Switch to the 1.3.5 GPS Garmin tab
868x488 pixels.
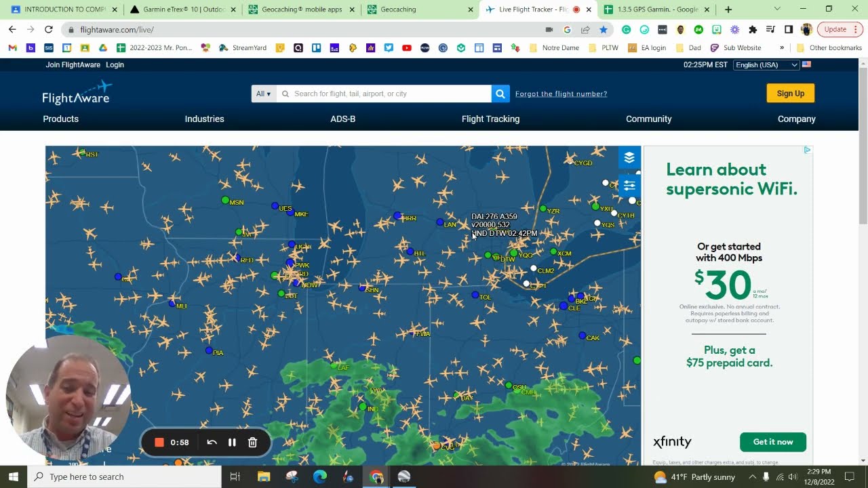click(x=656, y=9)
